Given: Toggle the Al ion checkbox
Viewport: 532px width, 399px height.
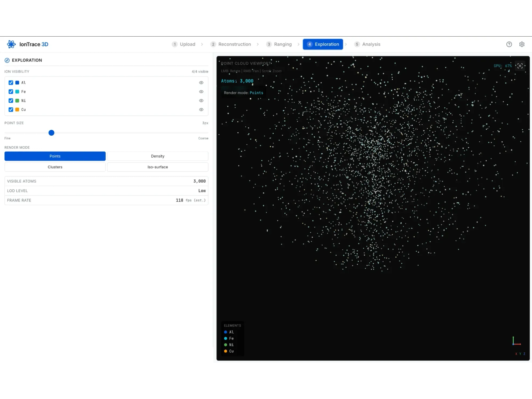Looking at the screenshot, I should pos(11,82).
